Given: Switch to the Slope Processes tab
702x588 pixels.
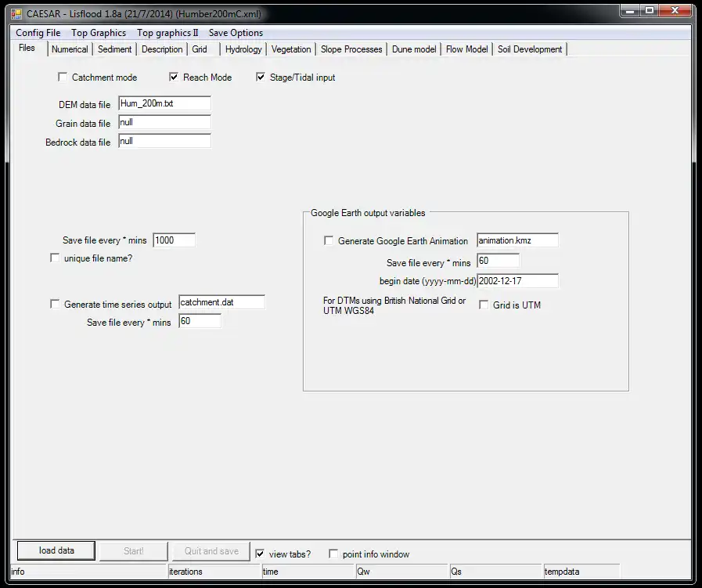Looking at the screenshot, I should click(351, 49).
